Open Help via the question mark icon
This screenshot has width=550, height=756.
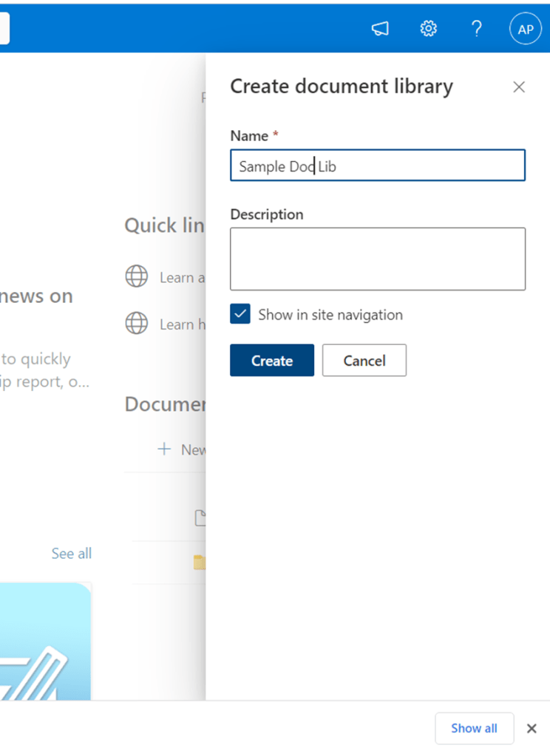(x=477, y=29)
